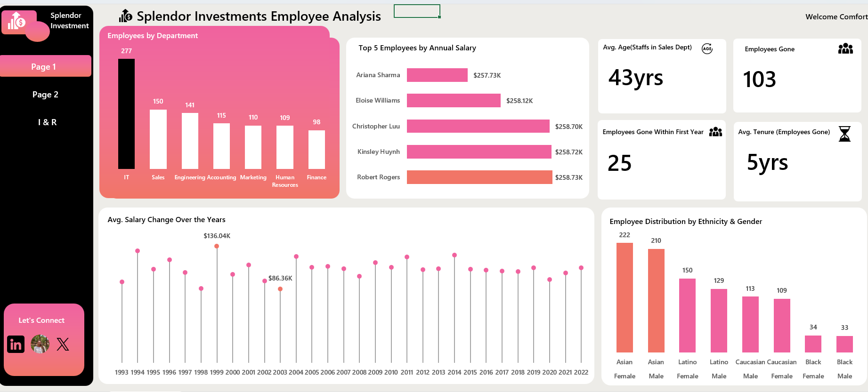Click the 2014 salary data point
Viewport: 868px width, 392px height.
pos(454,255)
